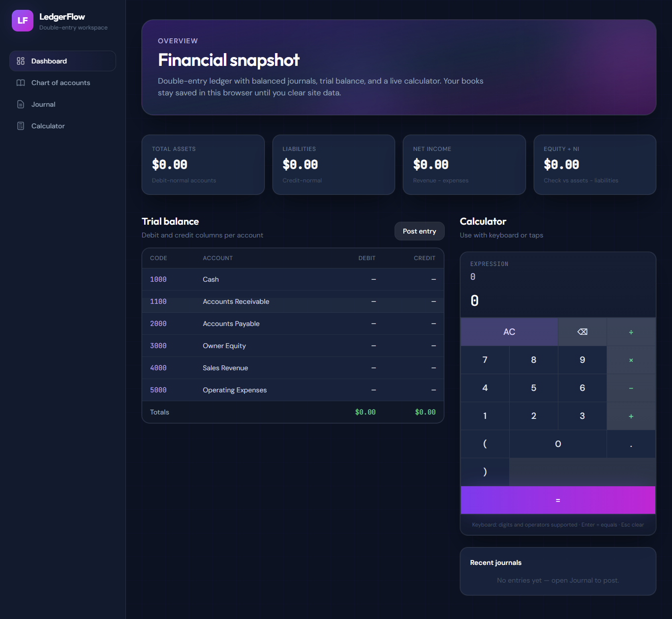Click the Net Income summary card
The height and width of the screenshot is (619, 672).
[464, 165]
